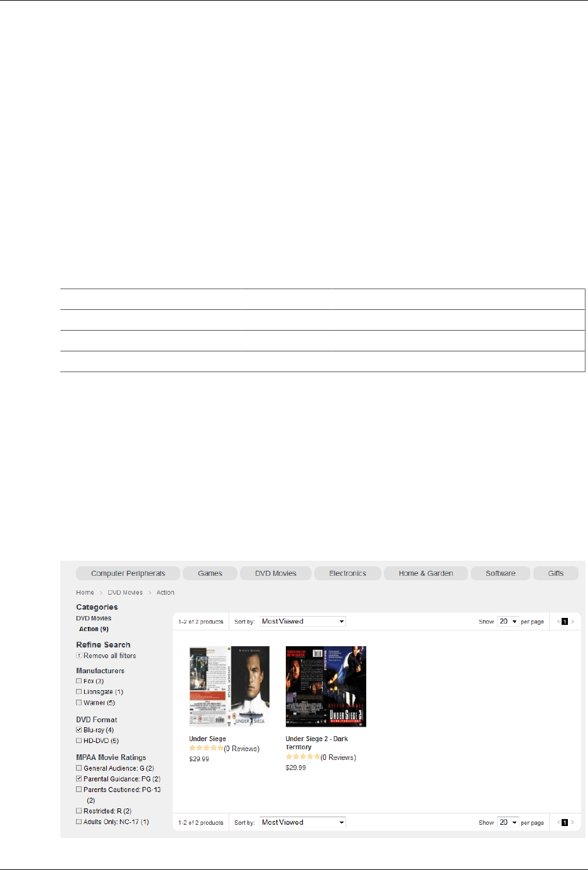The width and height of the screenshot is (588, 870).
Task: Open Under Siege 2 cover thumbnail
Action: (x=325, y=686)
